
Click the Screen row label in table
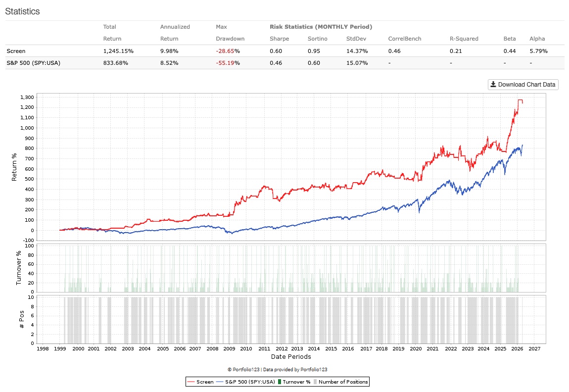click(16, 51)
